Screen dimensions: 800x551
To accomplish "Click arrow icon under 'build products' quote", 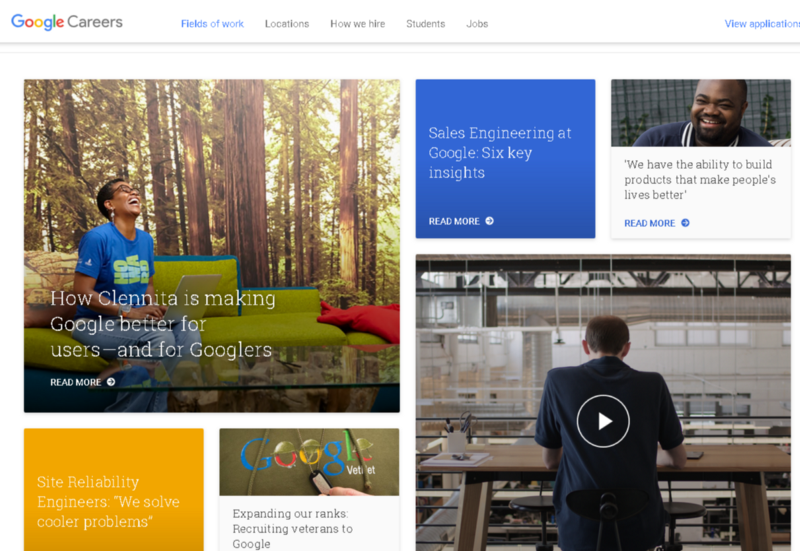I will point(685,223).
